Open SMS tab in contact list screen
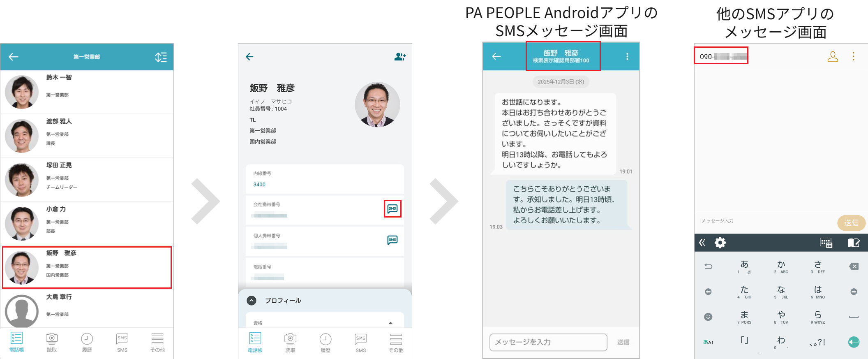 122,342
